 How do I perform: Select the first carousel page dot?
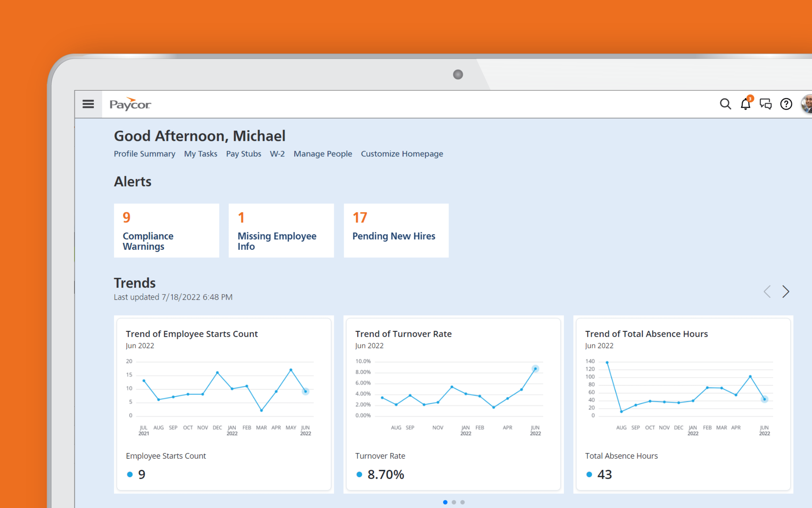[x=445, y=502]
